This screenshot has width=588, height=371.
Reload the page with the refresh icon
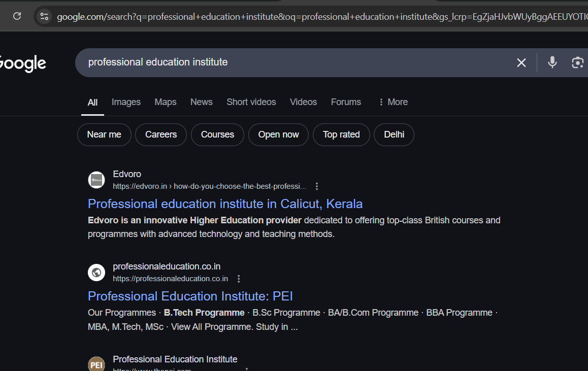point(17,16)
